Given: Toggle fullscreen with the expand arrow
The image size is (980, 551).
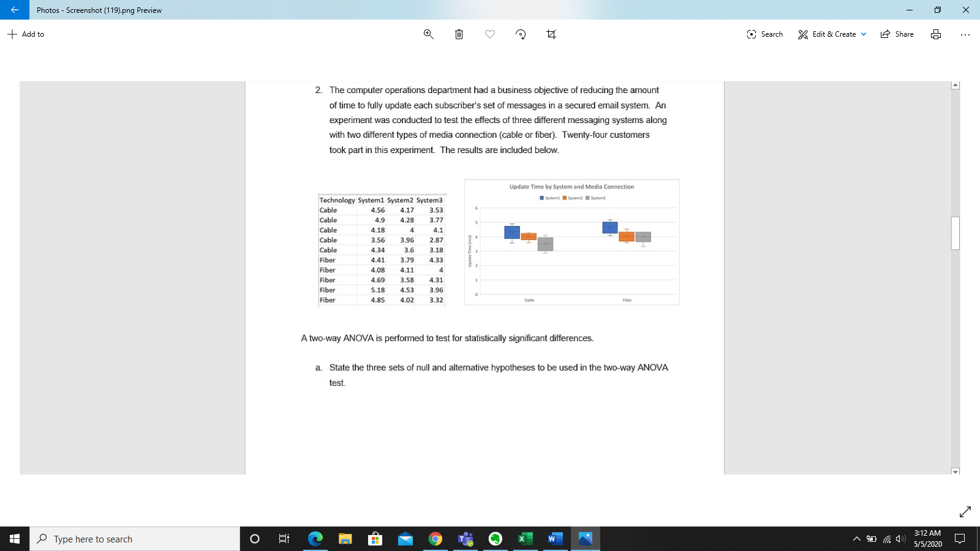Looking at the screenshot, I should click(966, 511).
